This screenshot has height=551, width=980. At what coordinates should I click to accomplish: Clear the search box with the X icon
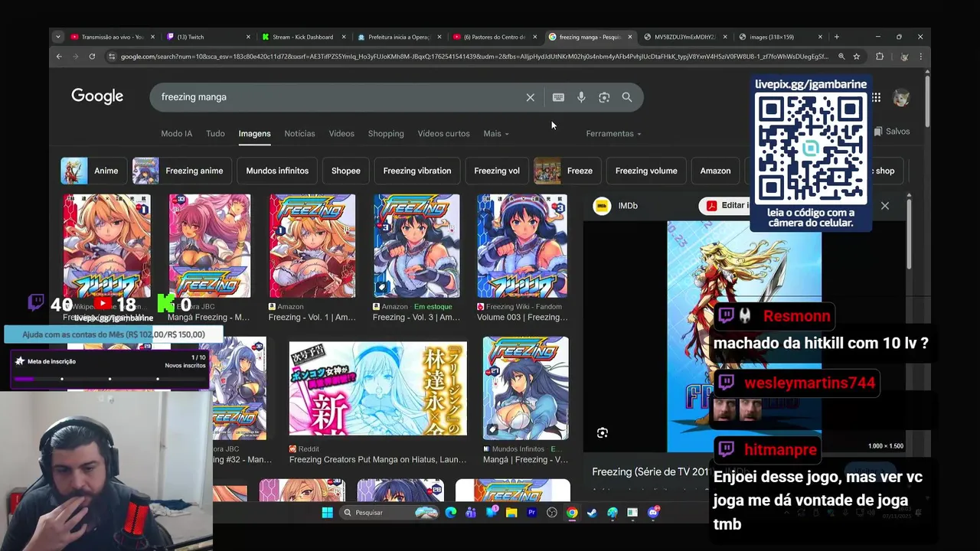pos(530,97)
